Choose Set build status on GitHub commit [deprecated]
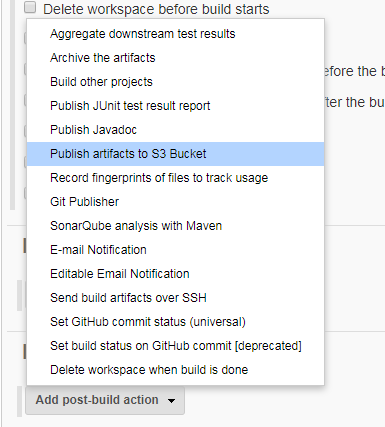385x427 pixels. pos(175,346)
